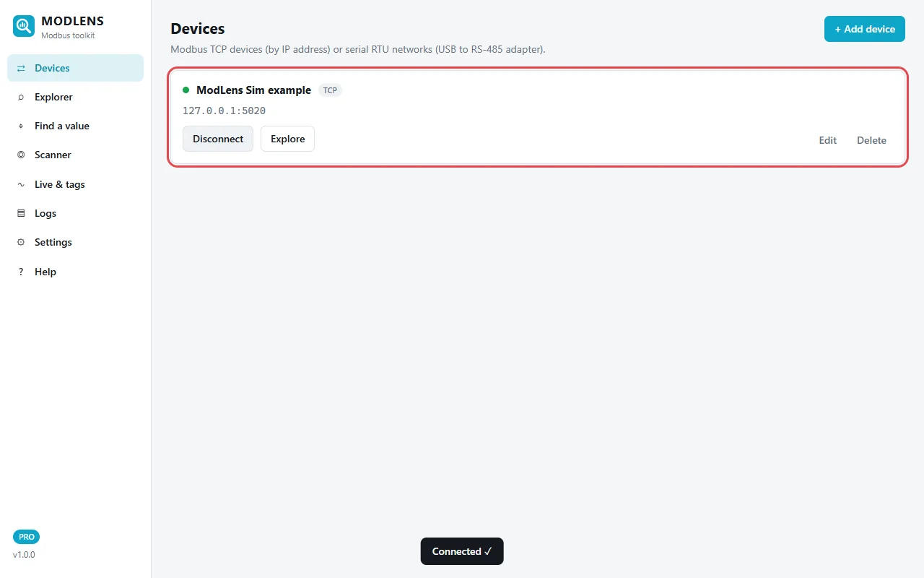The width and height of the screenshot is (924, 578).
Task: Click the v1.0.0 version label
Action: click(24, 555)
